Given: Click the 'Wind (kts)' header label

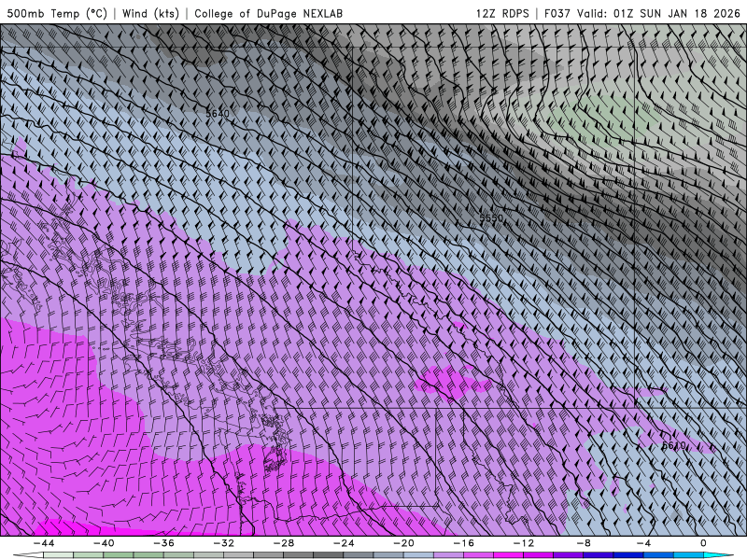Looking at the screenshot, I should click(x=150, y=13).
